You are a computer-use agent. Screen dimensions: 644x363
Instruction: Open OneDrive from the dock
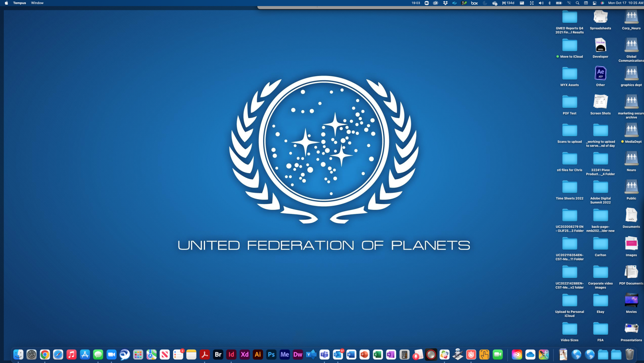point(530,355)
